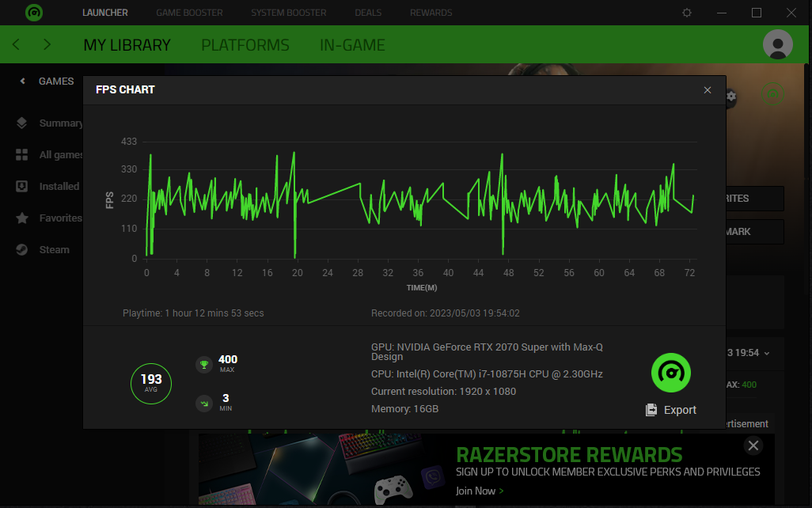This screenshot has width=812, height=508.
Task: Go forward with the right navigation arrow
Action: tap(47, 44)
